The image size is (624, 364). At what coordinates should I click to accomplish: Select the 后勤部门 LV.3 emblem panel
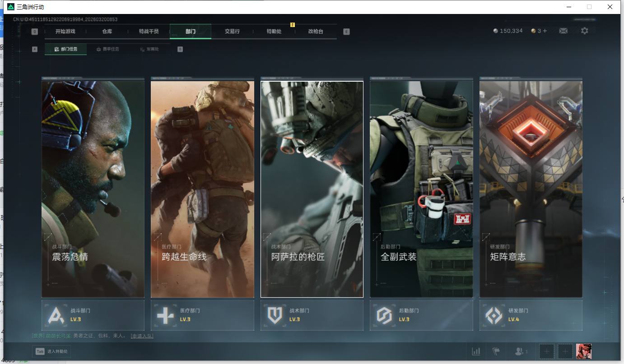coord(421,315)
